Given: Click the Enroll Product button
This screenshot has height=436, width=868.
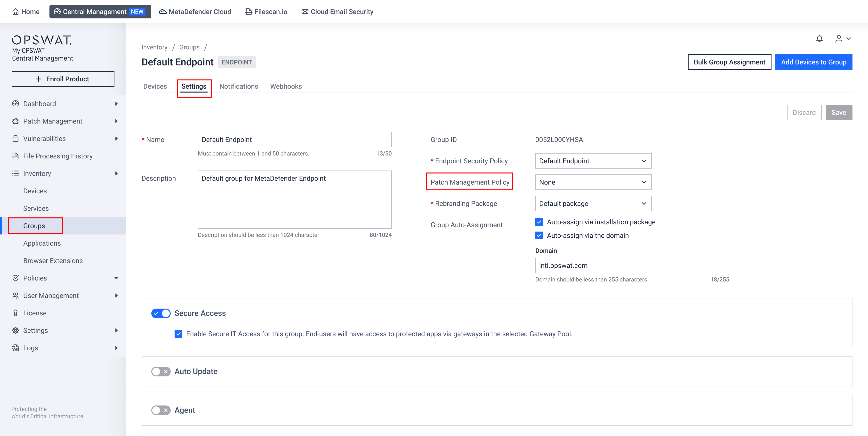Looking at the screenshot, I should (63, 79).
